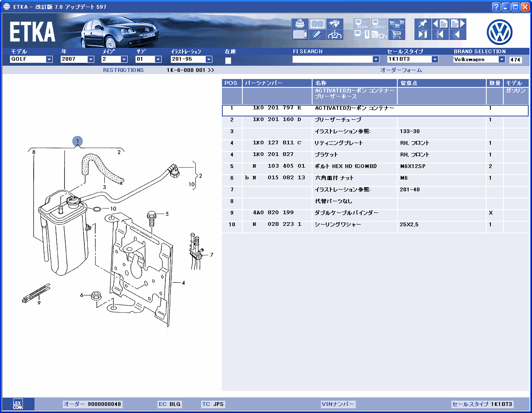Click the 名称 column header

pyautogui.click(x=355, y=83)
